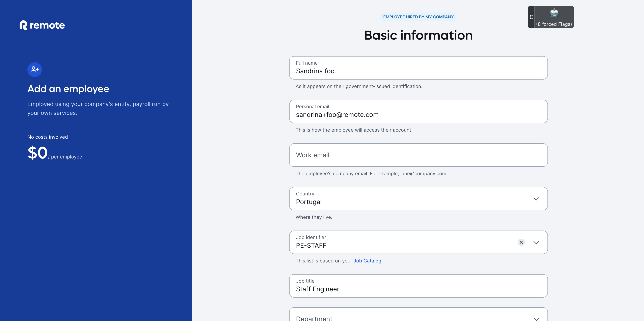Click the PE-STAFF job identifier value
The width and height of the screenshot is (644, 321).
pos(311,245)
